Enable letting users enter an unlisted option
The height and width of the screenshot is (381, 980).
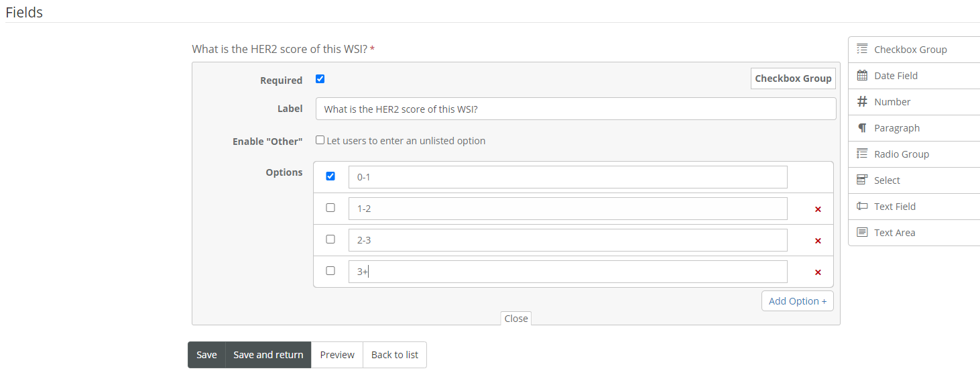(x=320, y=140)
